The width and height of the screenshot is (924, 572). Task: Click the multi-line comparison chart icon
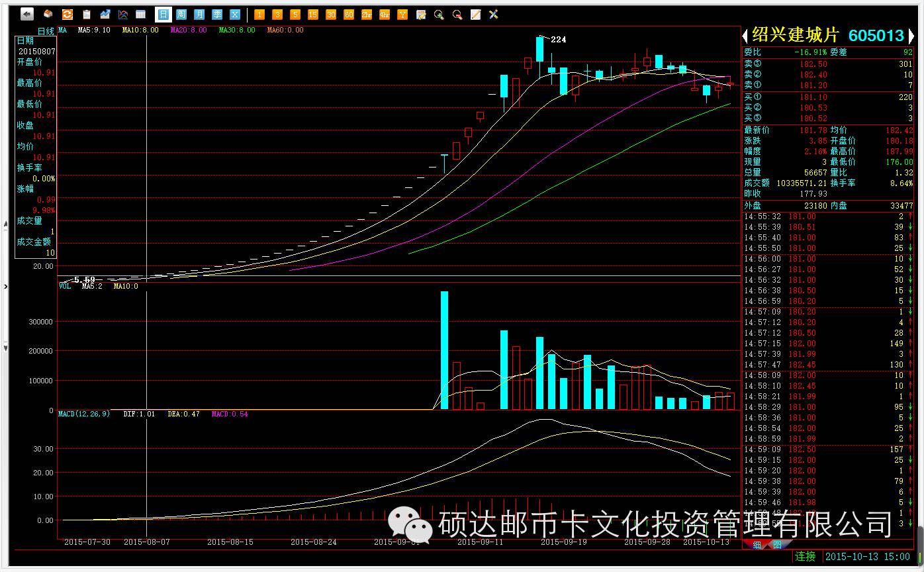coord(122,14)
